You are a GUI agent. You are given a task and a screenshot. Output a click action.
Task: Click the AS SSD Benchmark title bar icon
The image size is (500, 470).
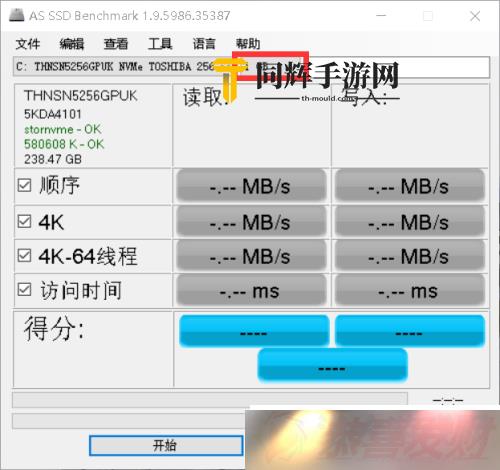click(17, 15)
